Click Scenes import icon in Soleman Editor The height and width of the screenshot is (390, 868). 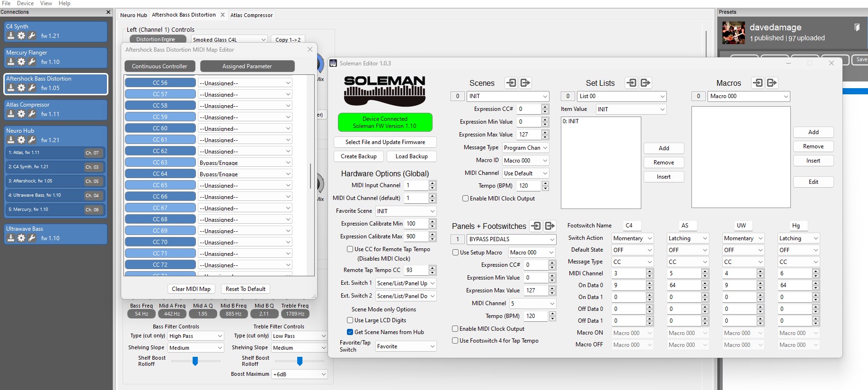tap(511, 83)
